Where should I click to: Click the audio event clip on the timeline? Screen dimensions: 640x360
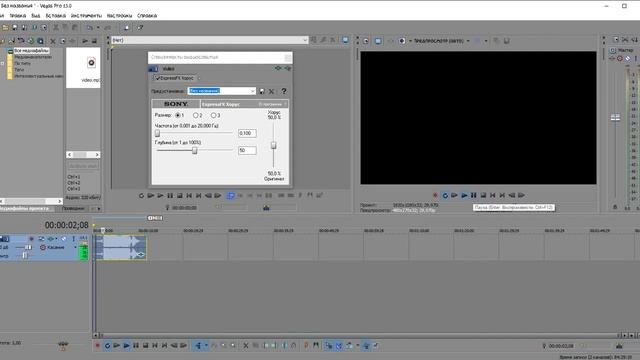pos(120,247)
